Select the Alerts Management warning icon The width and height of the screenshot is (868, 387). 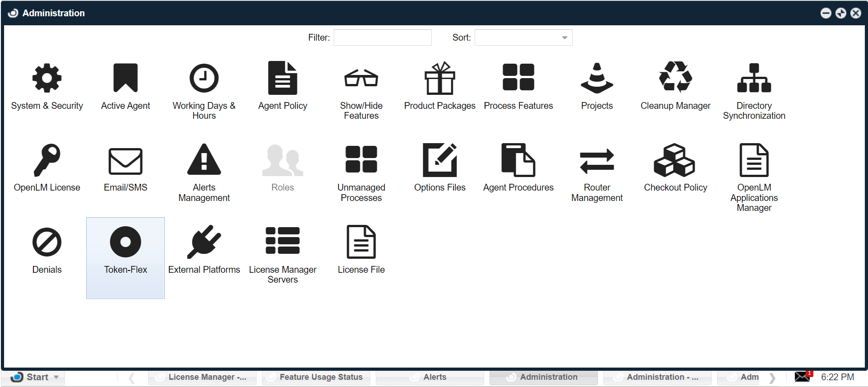click(x=204, y=160)
